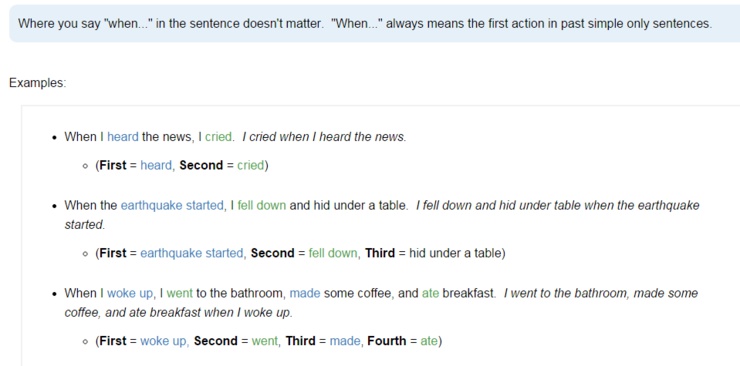Click bold "First" label in heard/cried sub-bullet

point(113,166)
